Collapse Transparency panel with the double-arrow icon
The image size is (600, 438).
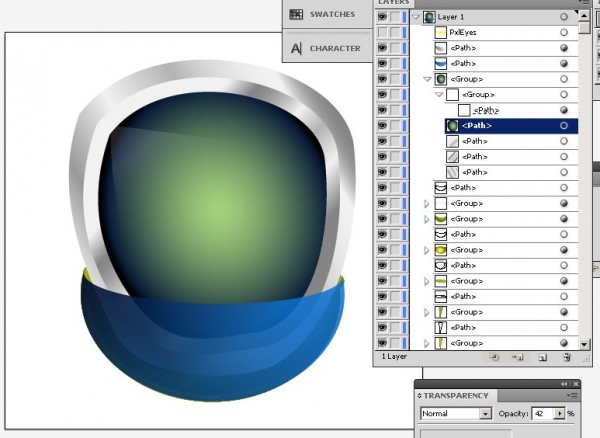(x=564, y=384)
